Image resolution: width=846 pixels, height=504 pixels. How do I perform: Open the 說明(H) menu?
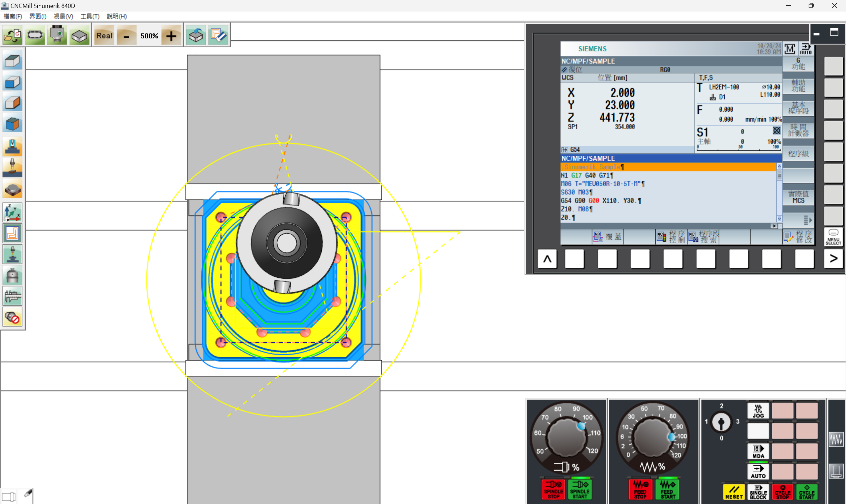tap(116, 16)
